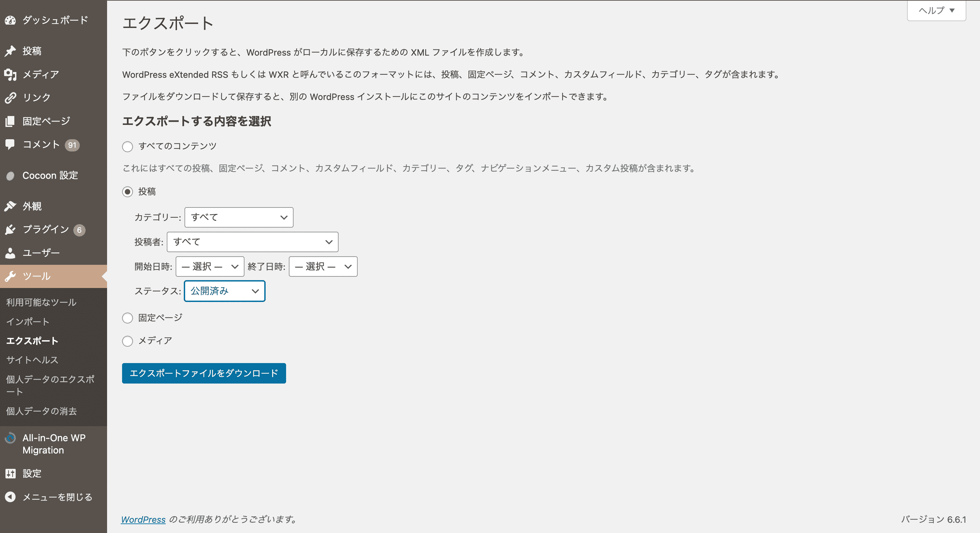Click the paintbrush icon beside 外観

(x=10, y=206)
